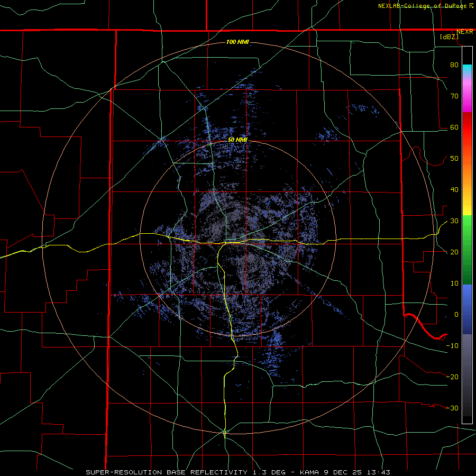The image size is (476, 476).
Task: Click the 50 NMI range ring label
Action: (237, 140)
